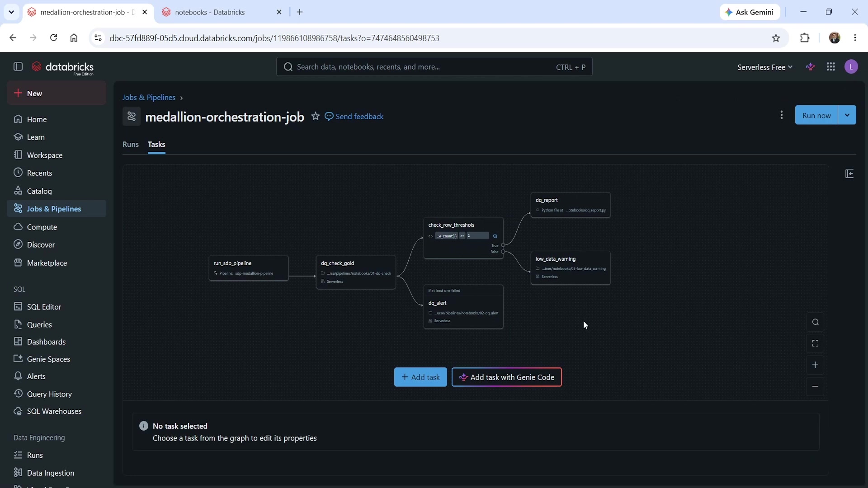Expand the Run now dropdown arrow
This screenshot has width=868, height=488.
click(847, 115)
